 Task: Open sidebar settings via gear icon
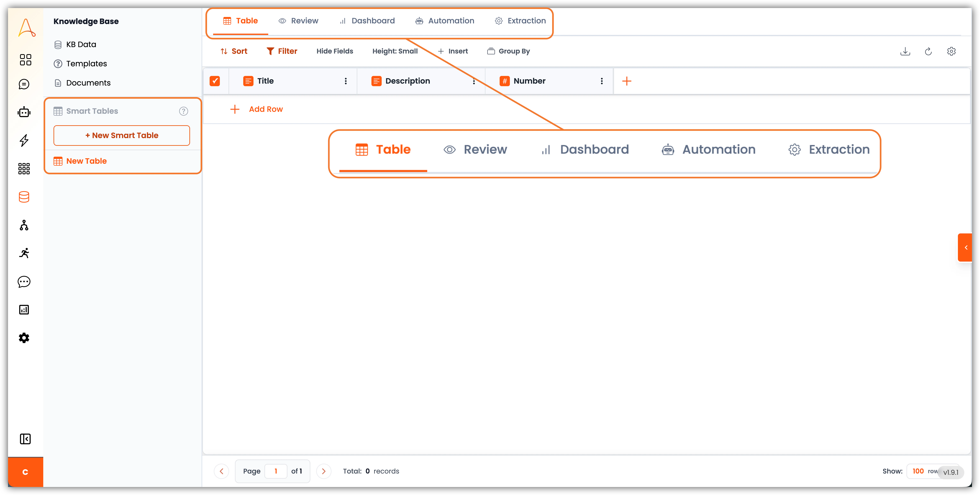click(x=24, y=338)
